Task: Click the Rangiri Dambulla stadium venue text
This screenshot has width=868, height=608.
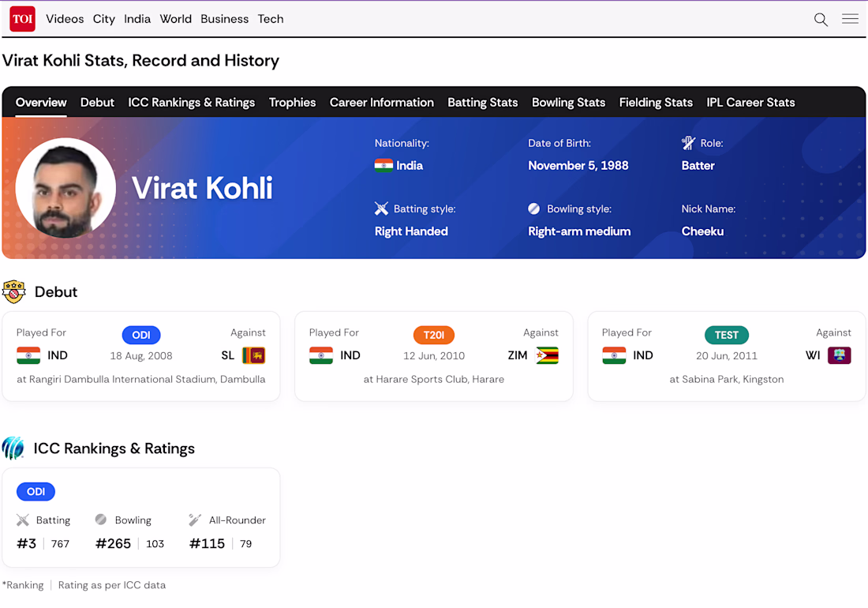Action: (141, 379)
